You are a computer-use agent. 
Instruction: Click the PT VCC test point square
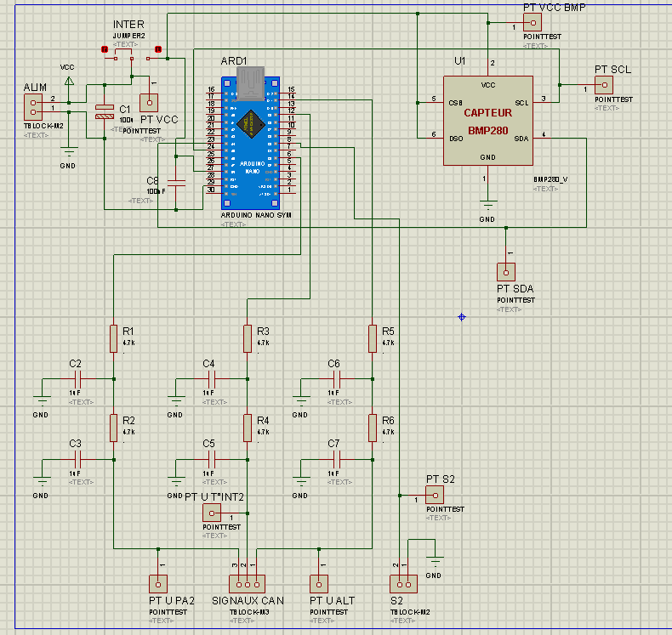click(x=149, y=103)
